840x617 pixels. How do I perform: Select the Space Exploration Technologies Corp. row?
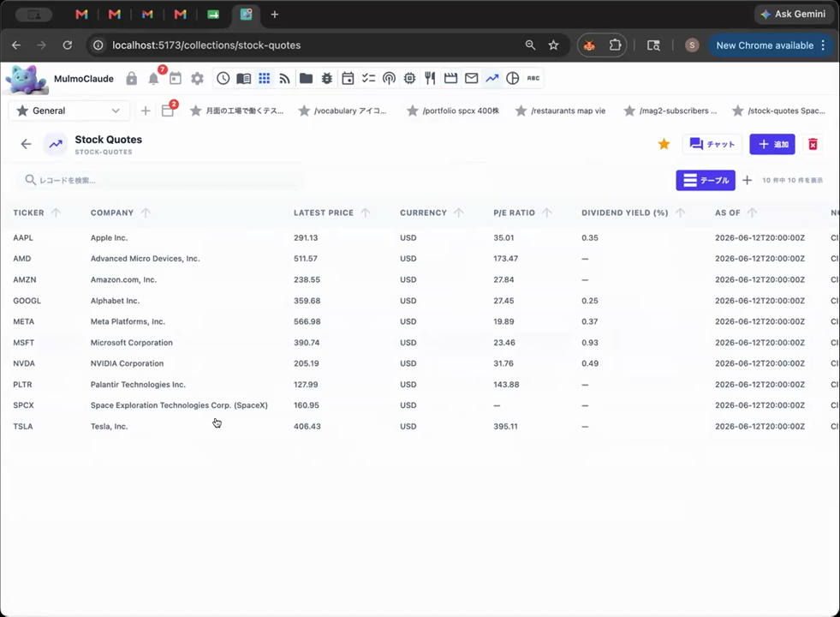click(420, 405)
